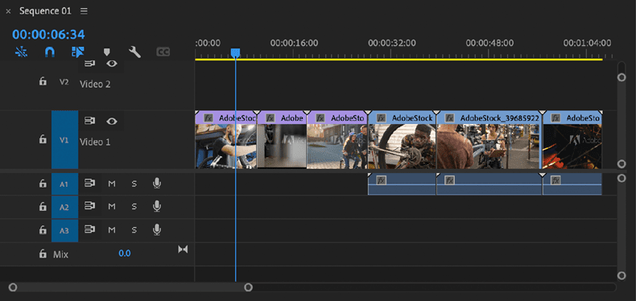This screenshot has height=301, width=644.
Task: Click fx badge on AdobeStock_39685922 clip
Action: [x=450, y=118]
